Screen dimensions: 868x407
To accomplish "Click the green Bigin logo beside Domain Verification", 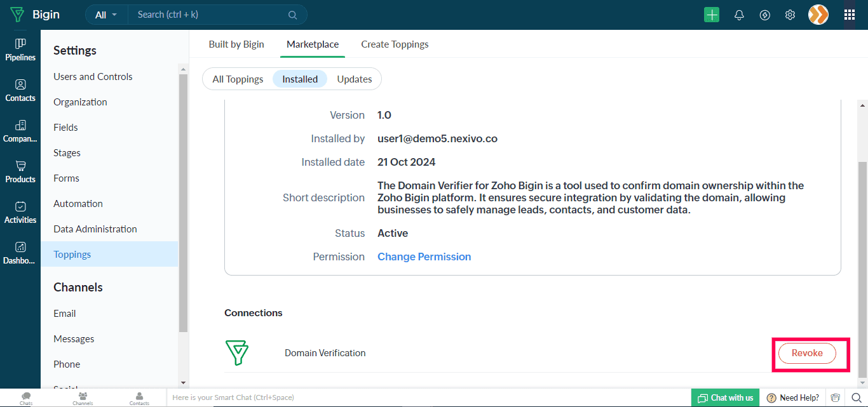I will pyautogui.click(x=237, y=352).
